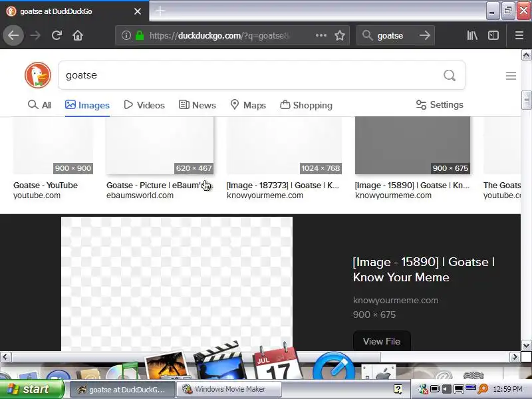Click the vertical scrollbar up arrow

tap(526, 55)
